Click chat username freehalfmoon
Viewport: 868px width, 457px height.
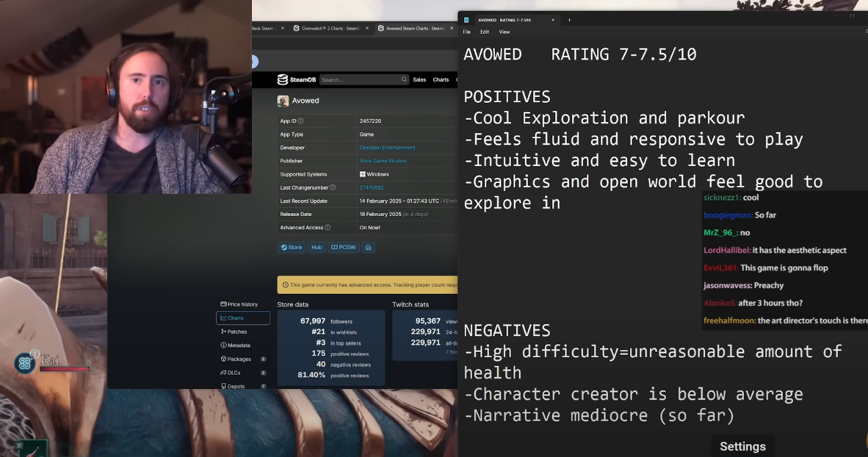coord(729,321)
